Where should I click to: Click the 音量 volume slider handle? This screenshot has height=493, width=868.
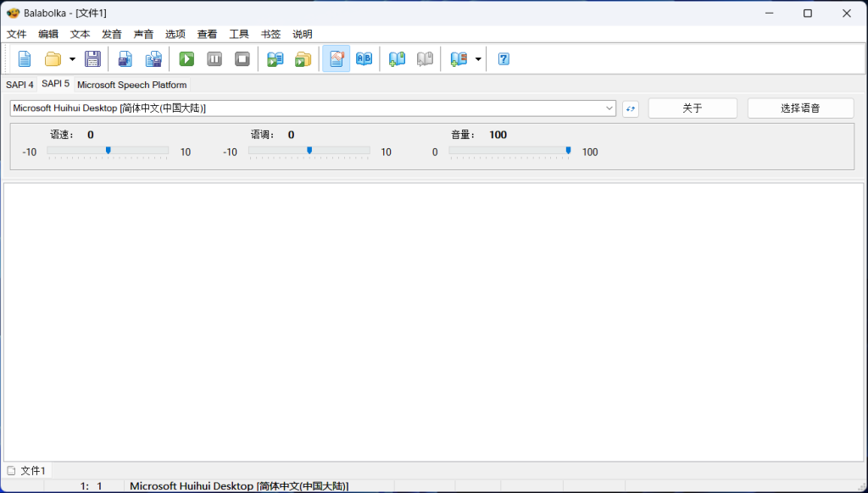click(x=568, y=151)
